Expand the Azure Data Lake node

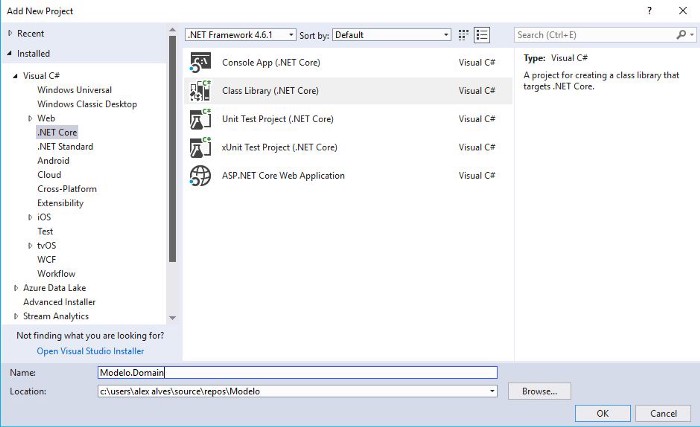coord(16,288)
